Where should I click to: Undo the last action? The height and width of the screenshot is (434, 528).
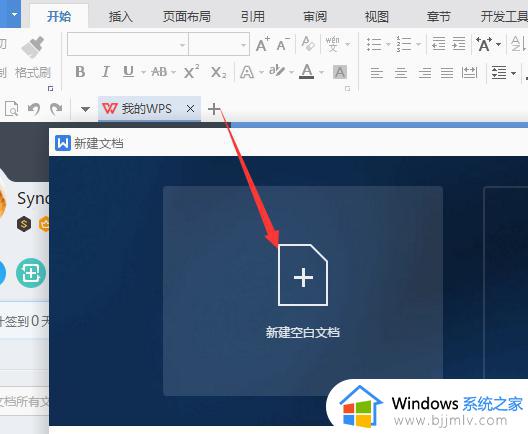coord(34,109)
